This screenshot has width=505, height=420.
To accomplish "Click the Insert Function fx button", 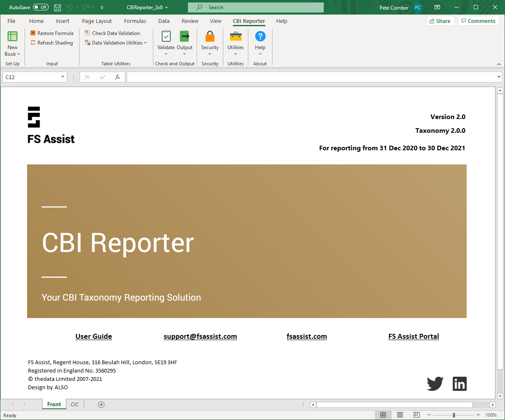I will (x=117, y=77).
